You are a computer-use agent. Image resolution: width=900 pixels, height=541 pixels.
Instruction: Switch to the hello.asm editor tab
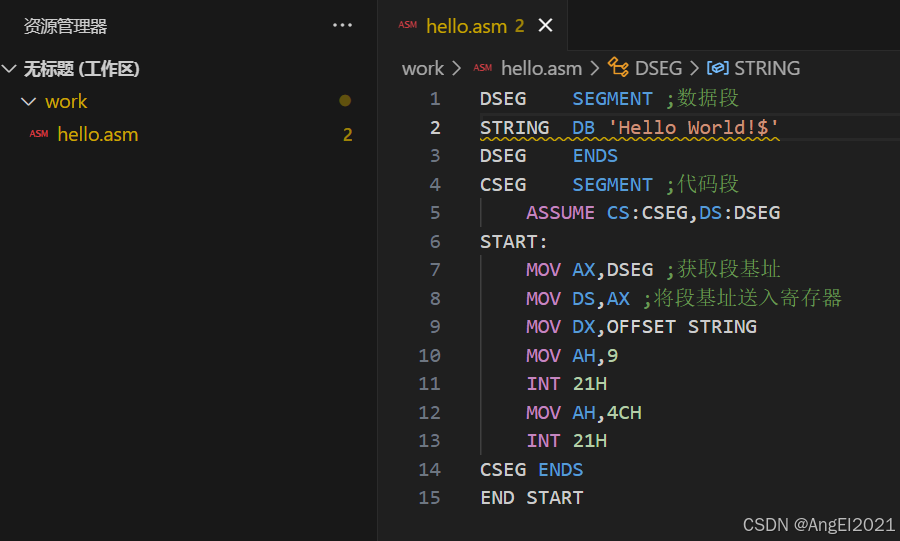tap(466, 26)
